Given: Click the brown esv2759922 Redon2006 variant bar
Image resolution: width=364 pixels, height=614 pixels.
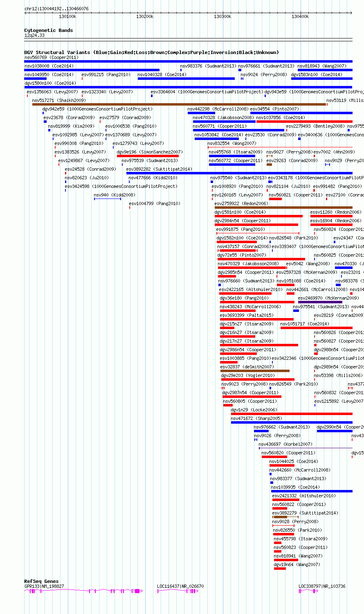Looking at the screenshot, I should coord(283,208).
